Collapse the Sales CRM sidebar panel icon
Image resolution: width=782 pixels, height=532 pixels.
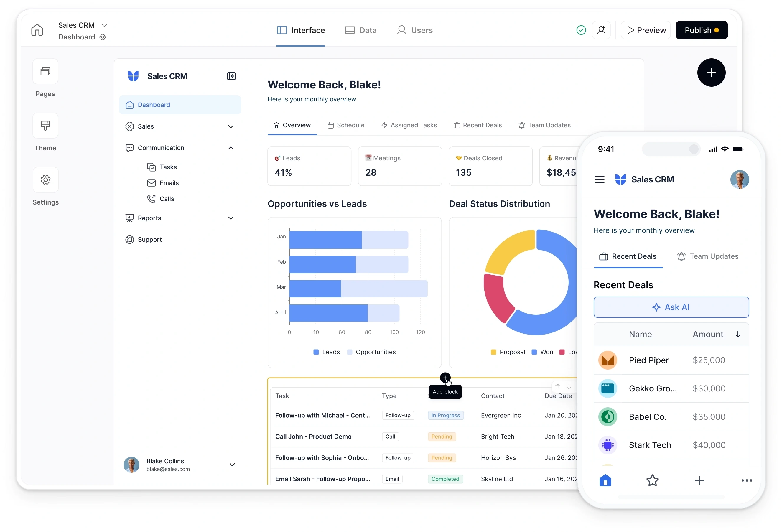231,76
